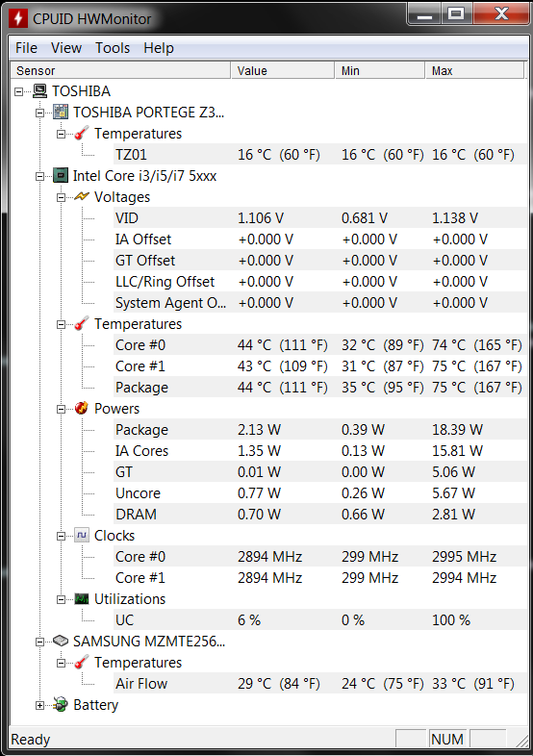Collapse the Intel Core i3/i5/i7 node

[39, 176]
